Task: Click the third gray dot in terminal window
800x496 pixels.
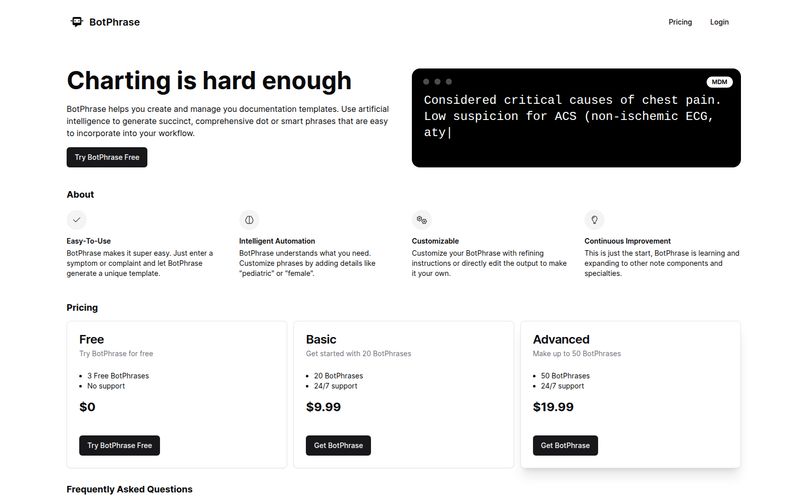Action: [448, 82]
